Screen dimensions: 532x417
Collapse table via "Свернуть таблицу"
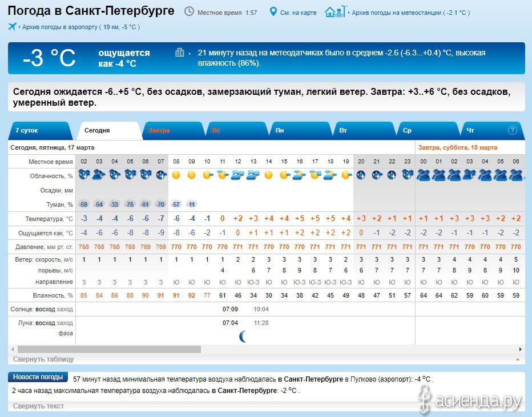(43, 359)
